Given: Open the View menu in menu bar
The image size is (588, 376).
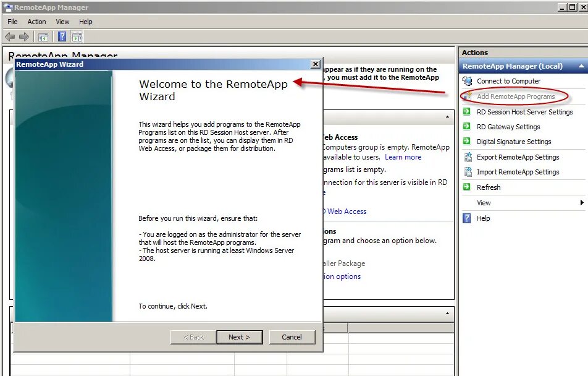Looking at the screenshot, I should click(x=62, y=22).
